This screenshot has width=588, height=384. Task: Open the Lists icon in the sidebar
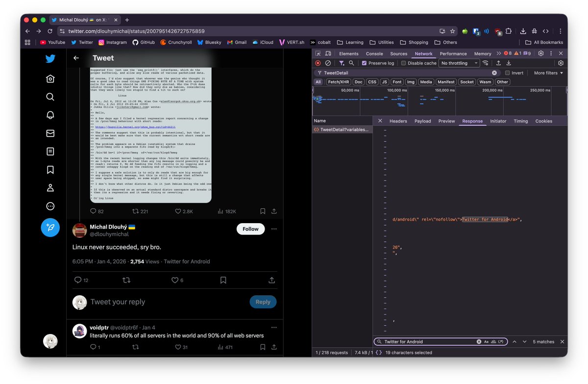50,152
